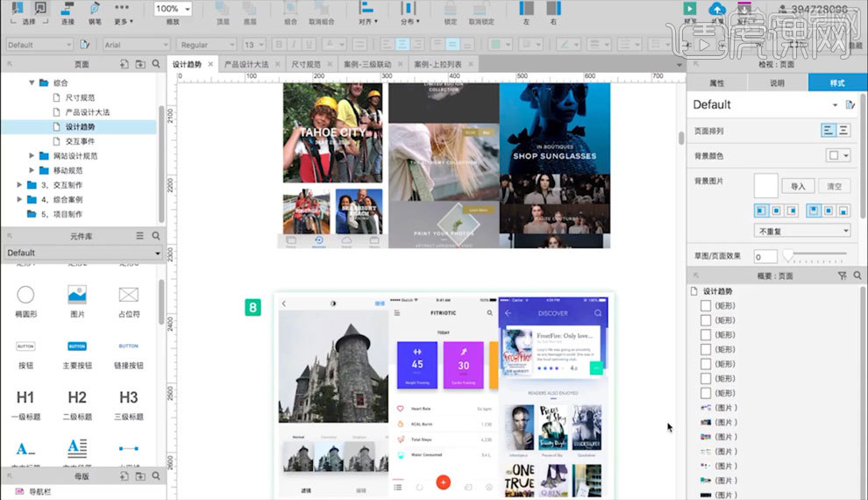Image resolution: width=868 pixels, height=500 pixels.
Task: Switch to the 案例-三级联动 tab
Action: click(367, 64)
